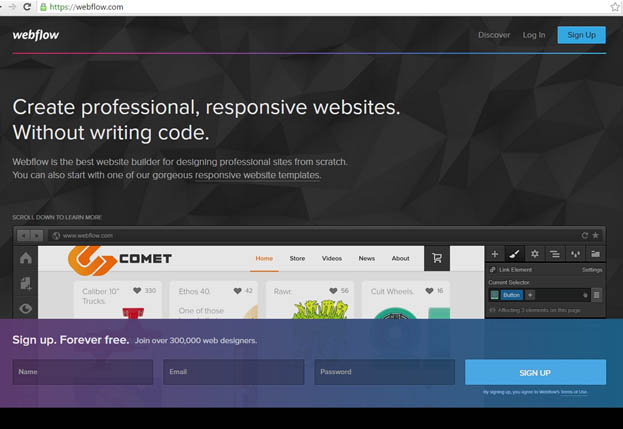The height and width of the screenshot is (429, 623).
Task: Click the Cult Wheels card title
Action: [392, 292]
